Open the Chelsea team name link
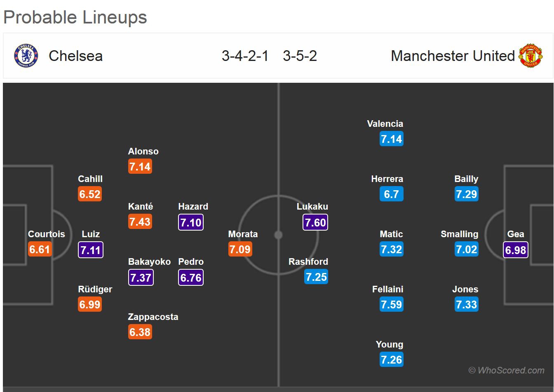 coord(75,56)
